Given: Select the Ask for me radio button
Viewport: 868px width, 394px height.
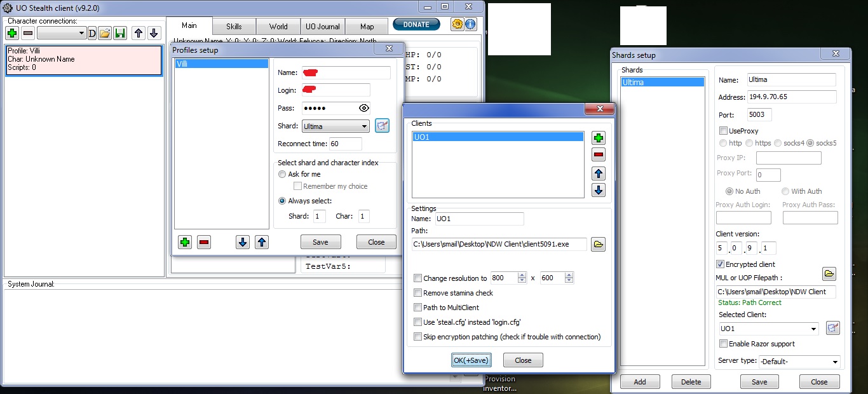Looking at the screenshot, I should (283, 174).
